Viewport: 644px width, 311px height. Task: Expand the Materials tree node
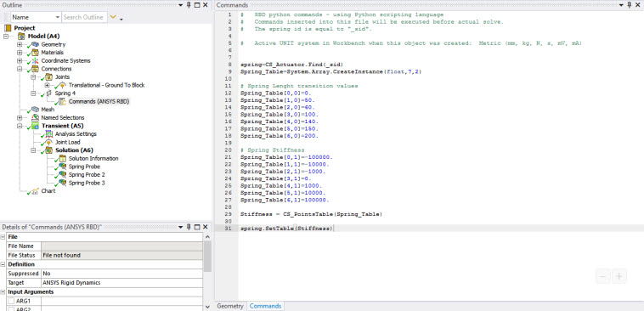click(x=20, y=53)
